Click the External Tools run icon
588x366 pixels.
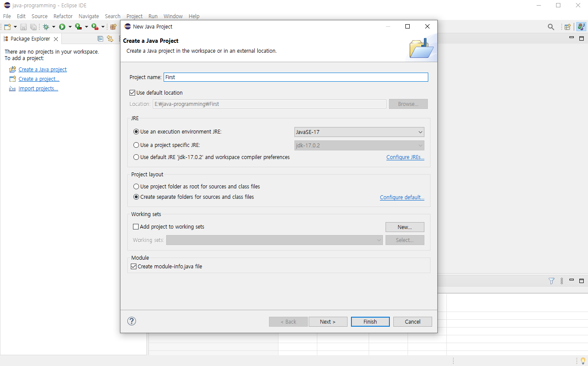(x=95, y=27)
